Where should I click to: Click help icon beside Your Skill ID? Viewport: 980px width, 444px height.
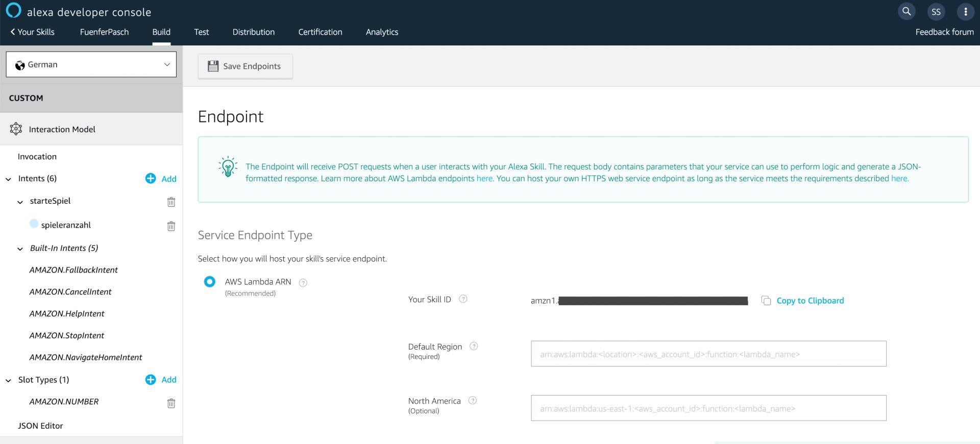[x=463, y=299]
